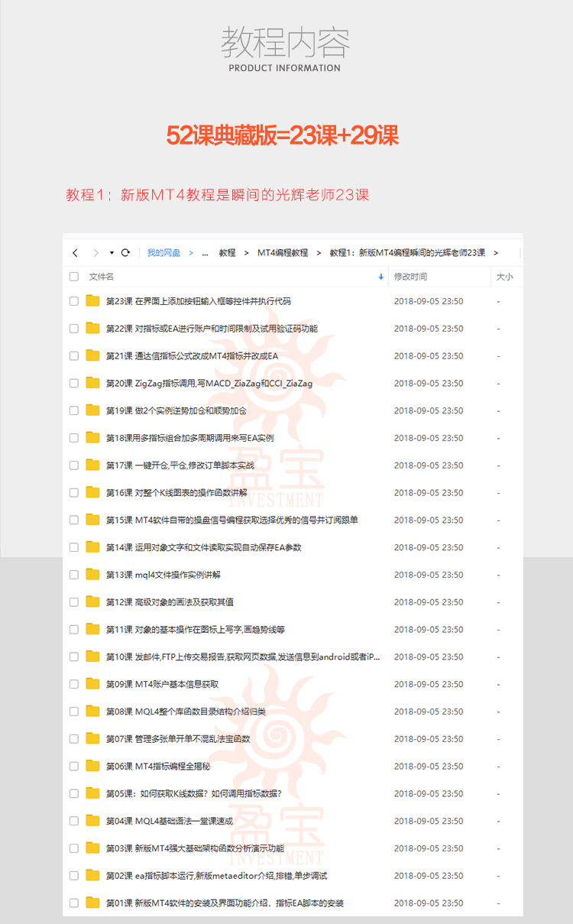This screenshot has width=573, height=924.
Task: Click the 第19课 folder icon
Action: (93, 410)
